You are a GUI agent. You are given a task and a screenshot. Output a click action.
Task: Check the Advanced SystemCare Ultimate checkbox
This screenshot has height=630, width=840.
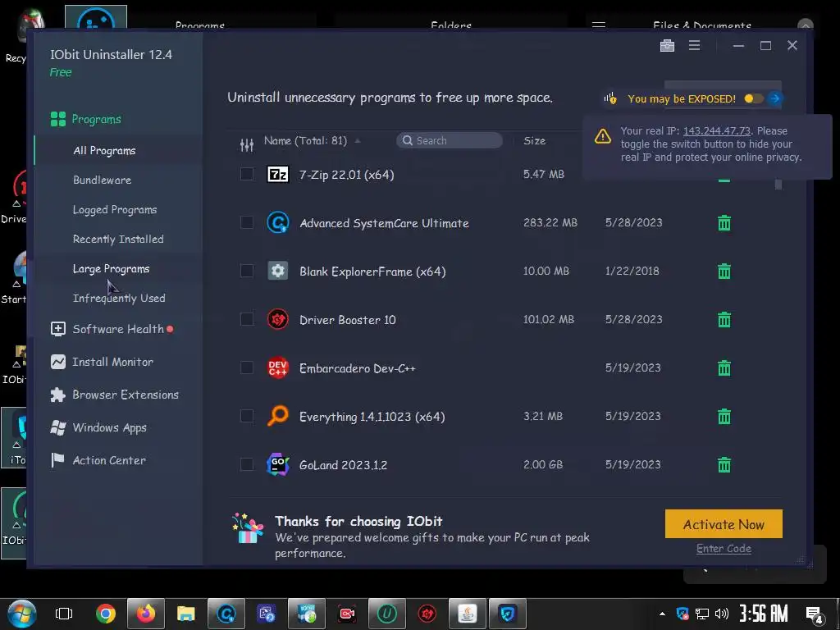click(246, 222)
